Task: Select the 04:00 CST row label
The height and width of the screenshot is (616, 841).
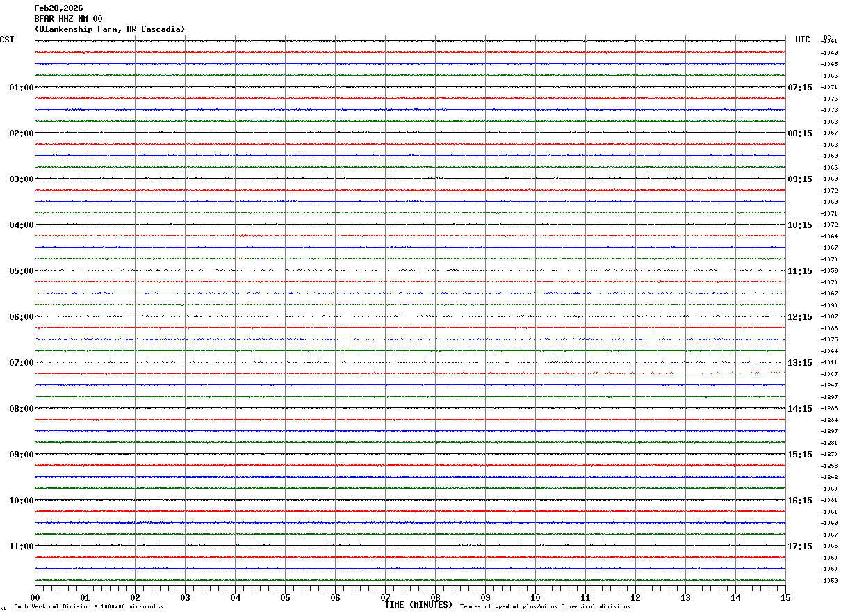Action: coord(22,225)
